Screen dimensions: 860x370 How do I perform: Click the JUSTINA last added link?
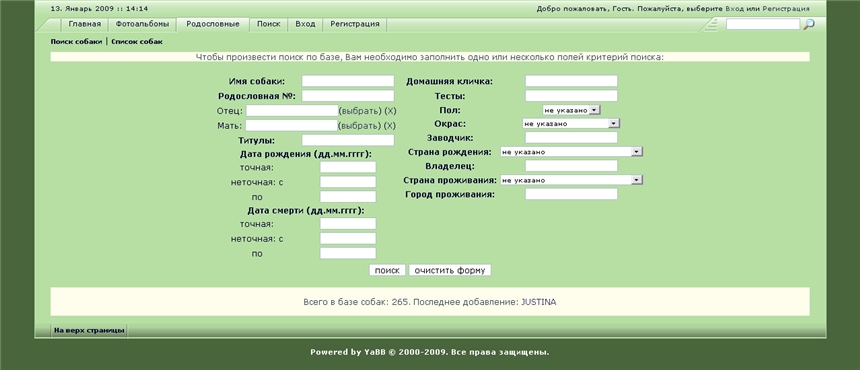pos(538,302)
